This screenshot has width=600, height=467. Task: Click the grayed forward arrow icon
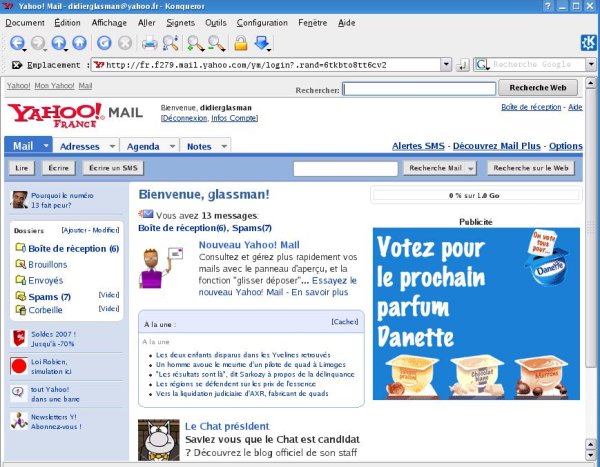click(x=38, y=43)
